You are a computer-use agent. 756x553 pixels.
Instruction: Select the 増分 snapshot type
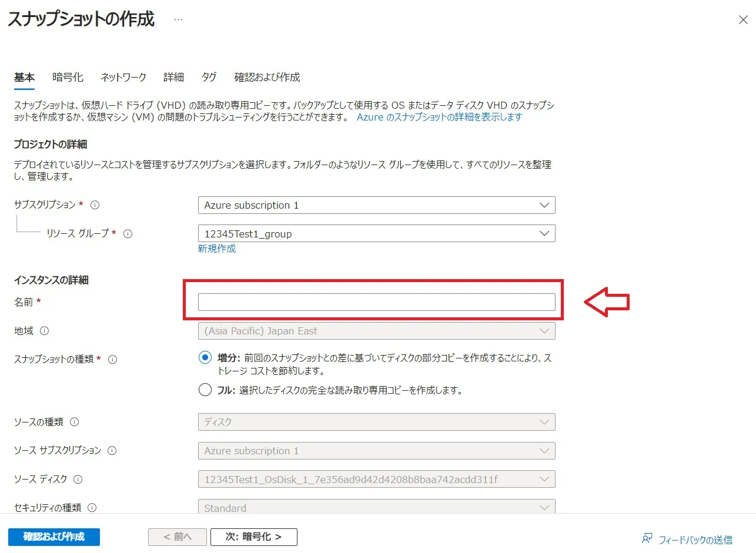205,357
